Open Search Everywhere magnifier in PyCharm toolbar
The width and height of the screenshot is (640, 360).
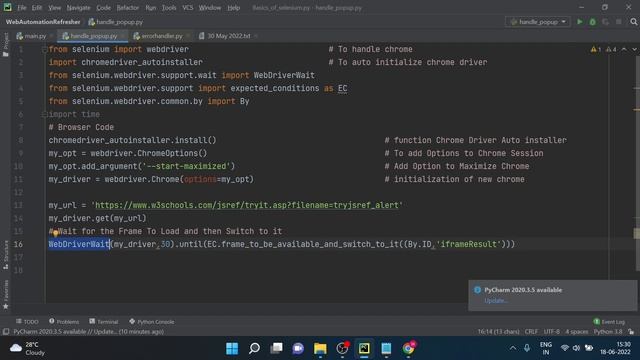click(633, 22)
